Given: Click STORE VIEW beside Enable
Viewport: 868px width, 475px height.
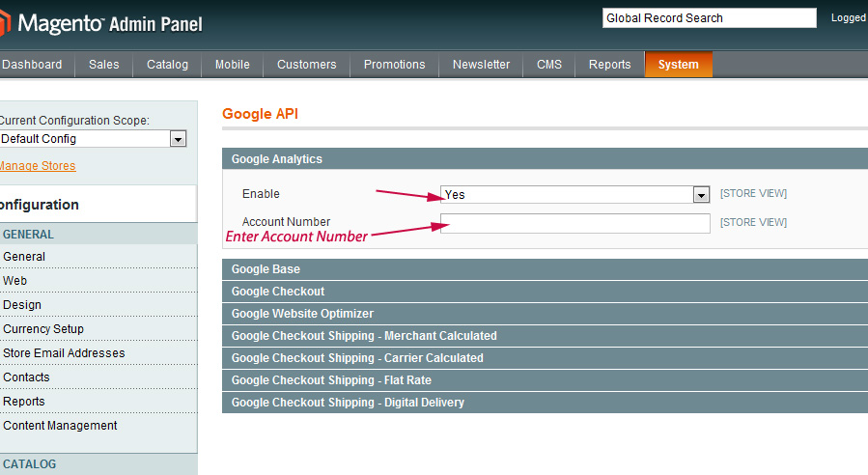Looking at the screenshot, I should [x=753, y=193].
